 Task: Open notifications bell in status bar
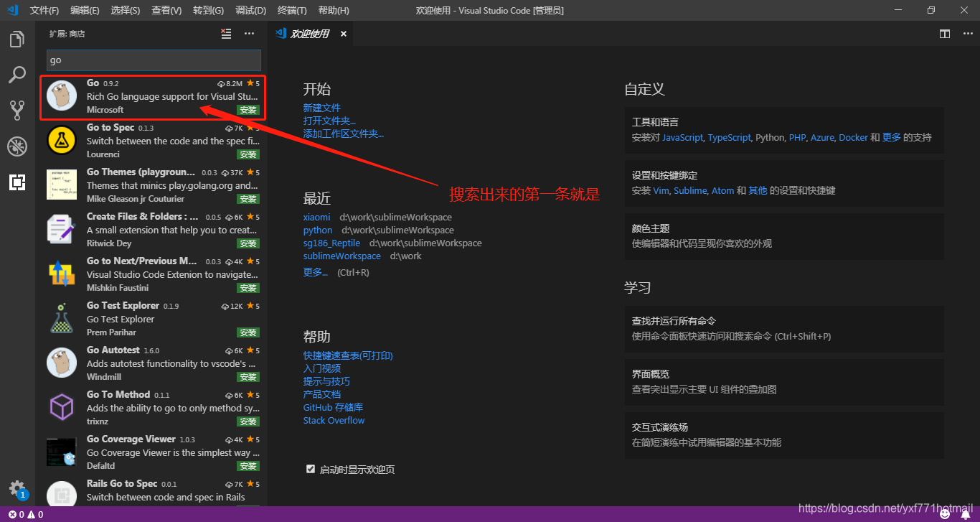(x=966, y=515)
